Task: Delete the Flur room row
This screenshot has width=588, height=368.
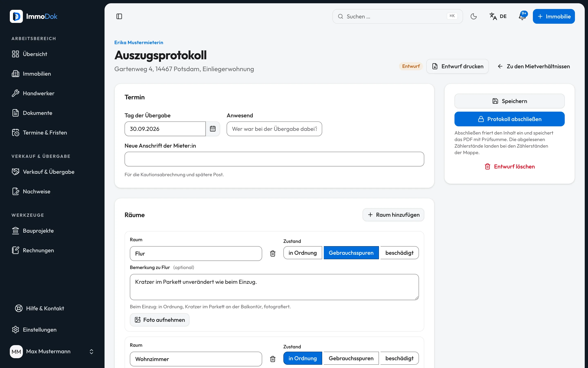Action: pyautogui.click(x=273, y=253)
